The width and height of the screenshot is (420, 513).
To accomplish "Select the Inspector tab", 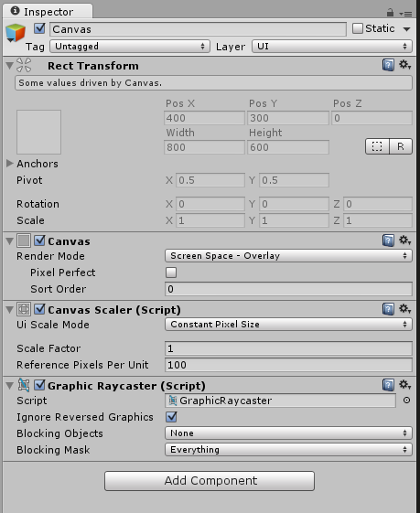I will click(x=48, y=12).
